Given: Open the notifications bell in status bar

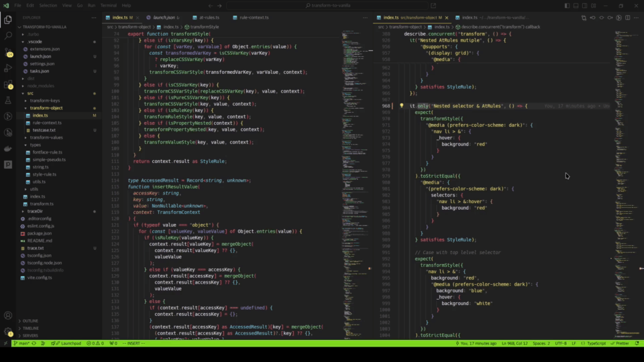Looking at the screenshot, I should coord(637,343).
